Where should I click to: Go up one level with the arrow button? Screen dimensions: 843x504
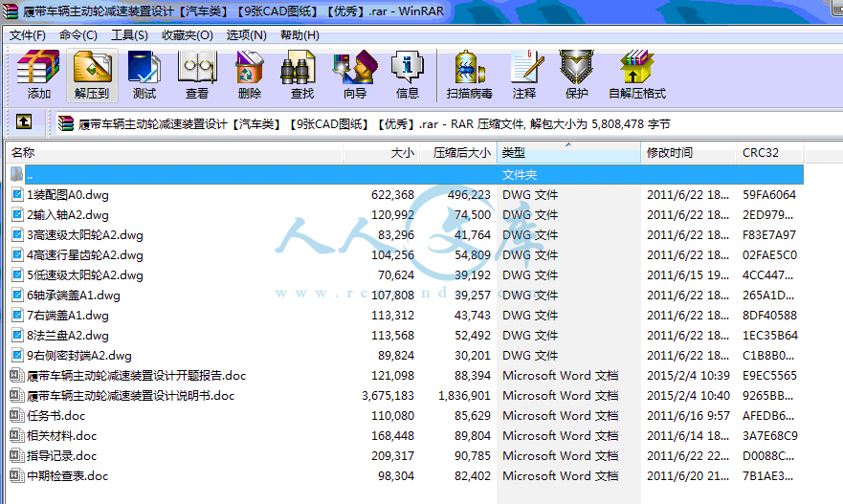tap(24, 122)
